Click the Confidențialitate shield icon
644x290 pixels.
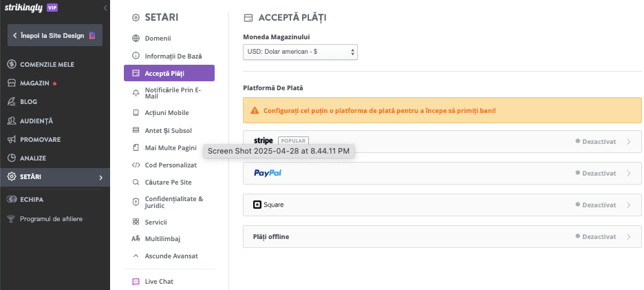pyautogui.click(x=136, y=203)
